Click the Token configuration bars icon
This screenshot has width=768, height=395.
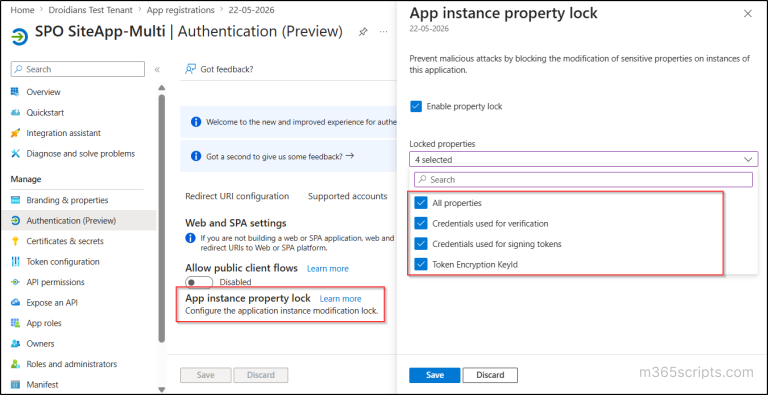(15, 262)
